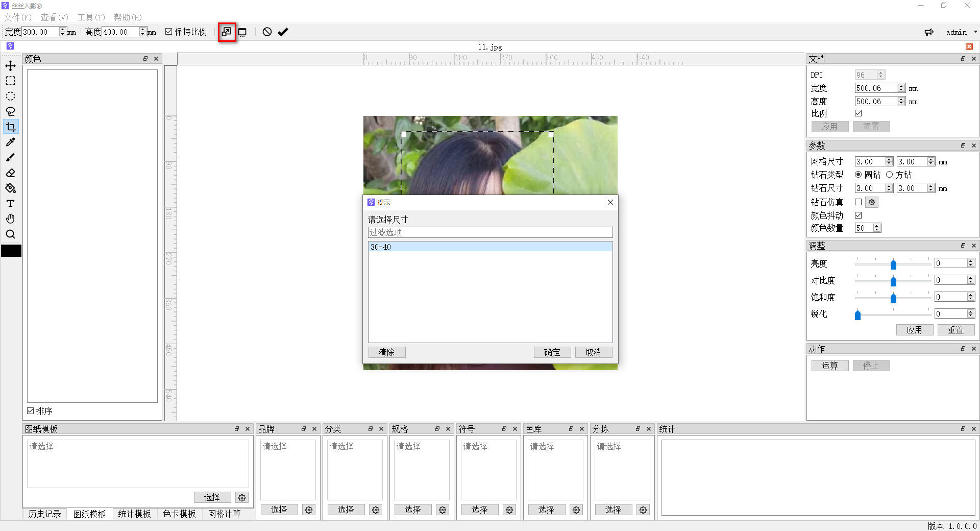Open the admin user dropdown
The width and height of the screenshot is (980, 531).
pos(961,32)
